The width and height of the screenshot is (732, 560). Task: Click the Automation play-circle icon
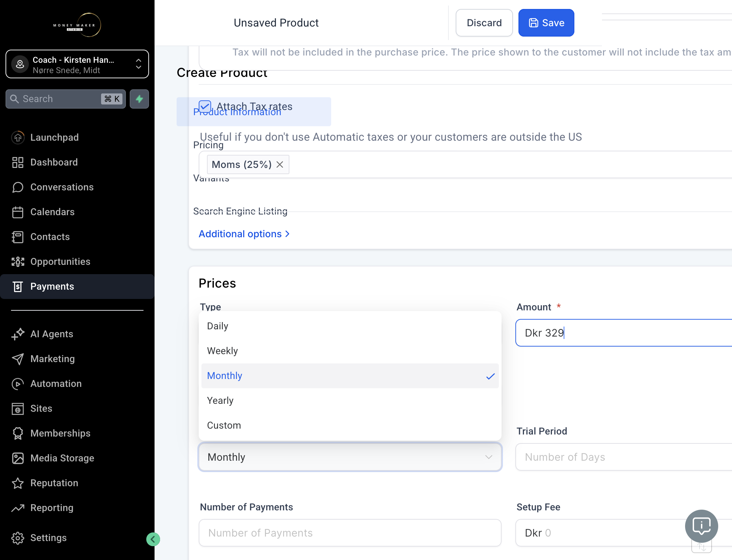click(18, 383)
